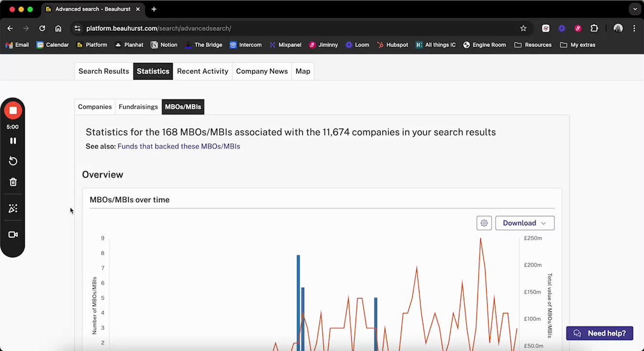Open the chart settings gear
Screen dimensions: 644x351
484,223
